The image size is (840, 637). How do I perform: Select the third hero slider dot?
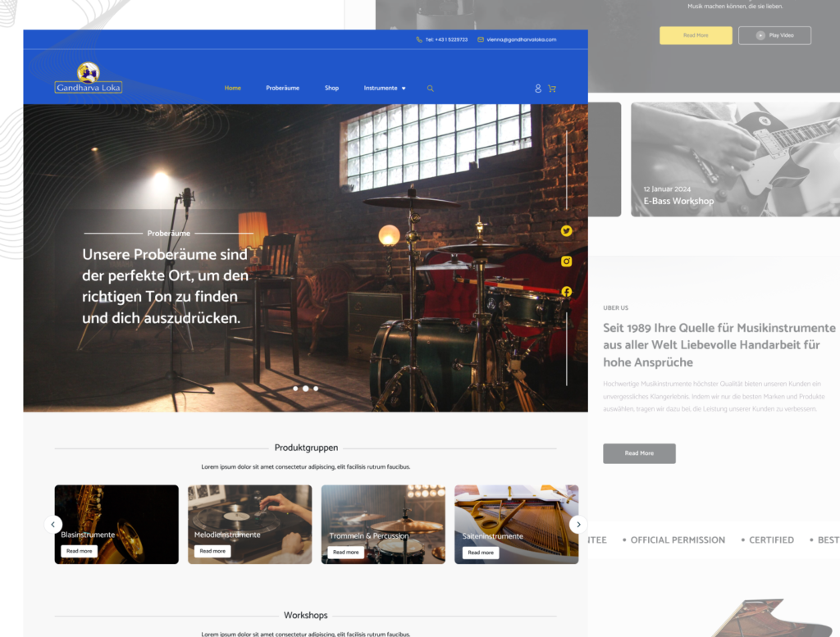(x=316, y=389)
